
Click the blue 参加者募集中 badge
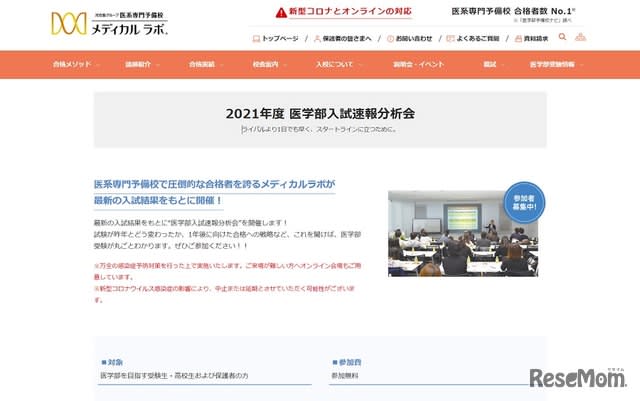524,203
